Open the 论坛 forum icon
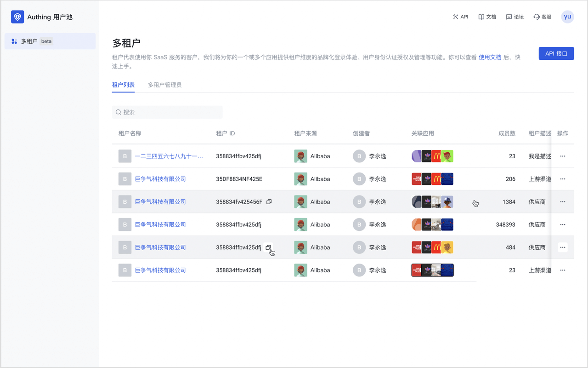 coord(509,17)
